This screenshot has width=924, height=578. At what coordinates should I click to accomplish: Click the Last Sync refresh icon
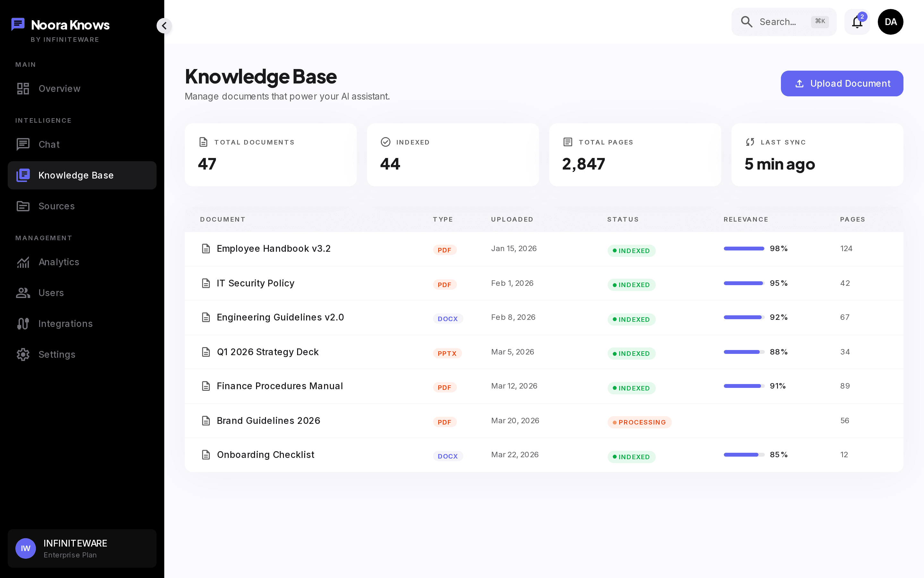pos(750,142)
